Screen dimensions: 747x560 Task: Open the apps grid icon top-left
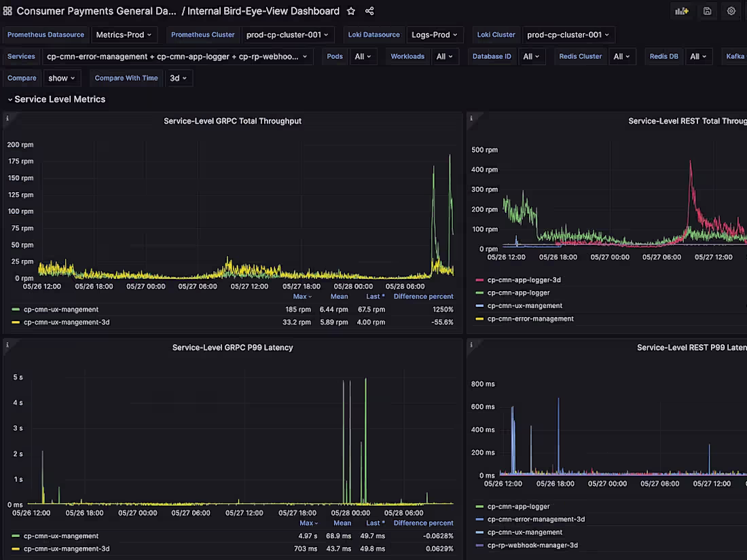(7, 11)
